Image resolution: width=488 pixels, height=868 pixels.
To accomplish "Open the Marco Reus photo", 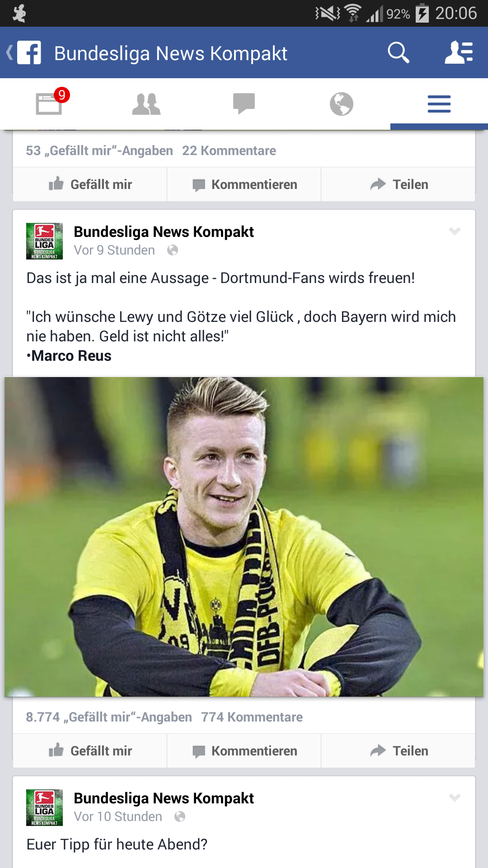I will coord(244,537).
